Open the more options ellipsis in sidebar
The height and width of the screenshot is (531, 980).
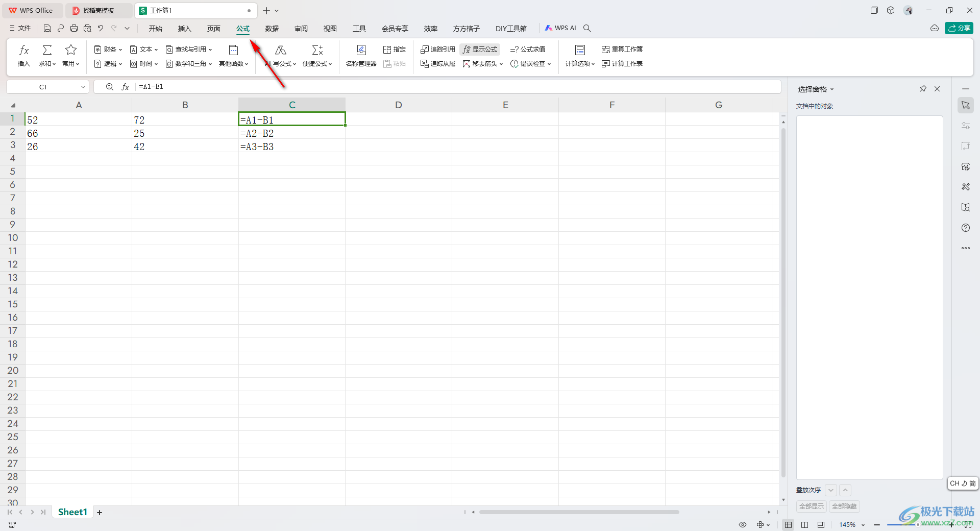pyautogui.click(x=966, y=248)
